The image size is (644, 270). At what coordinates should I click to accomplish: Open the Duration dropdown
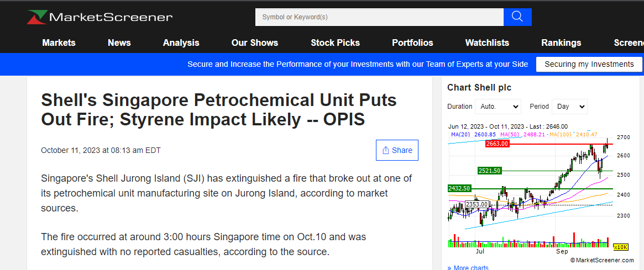pos(499,107)
